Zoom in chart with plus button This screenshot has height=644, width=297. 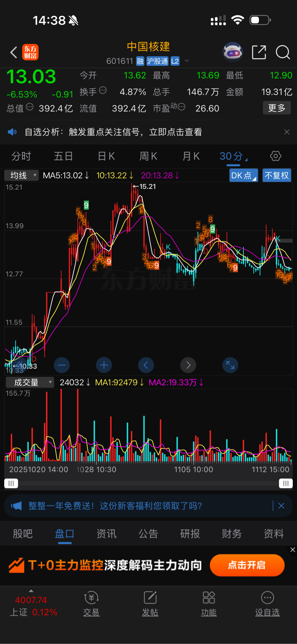coord(104,365)
